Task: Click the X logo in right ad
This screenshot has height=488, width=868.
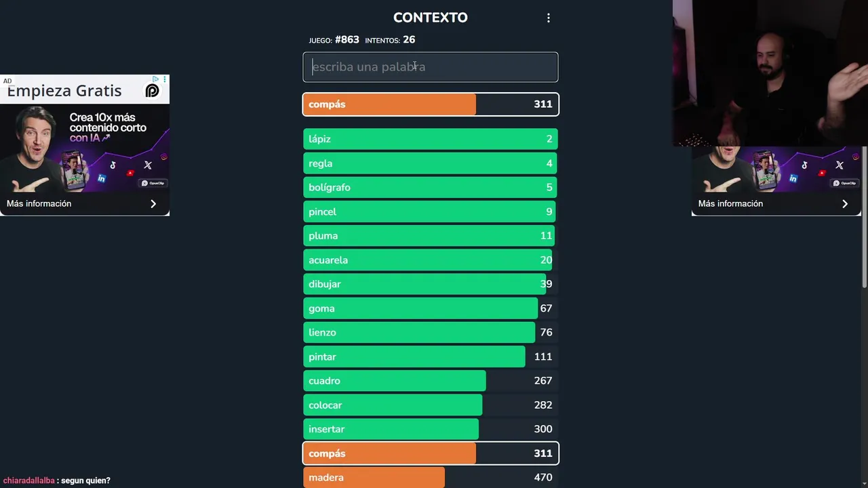Action: 840,165
